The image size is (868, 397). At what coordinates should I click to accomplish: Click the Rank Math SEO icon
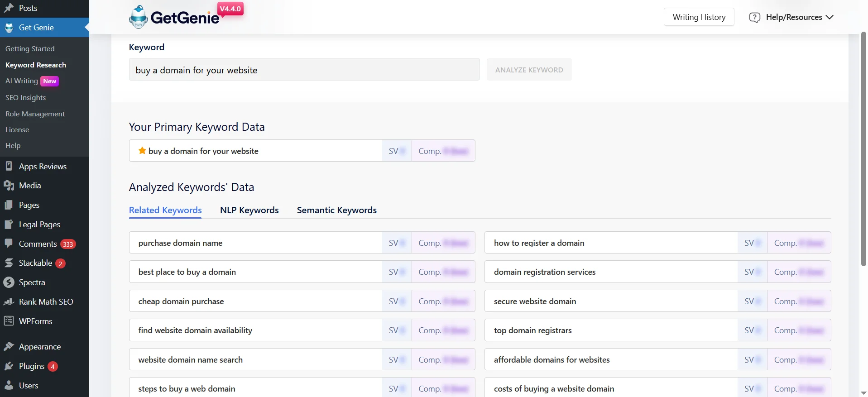tap(9, 302)
